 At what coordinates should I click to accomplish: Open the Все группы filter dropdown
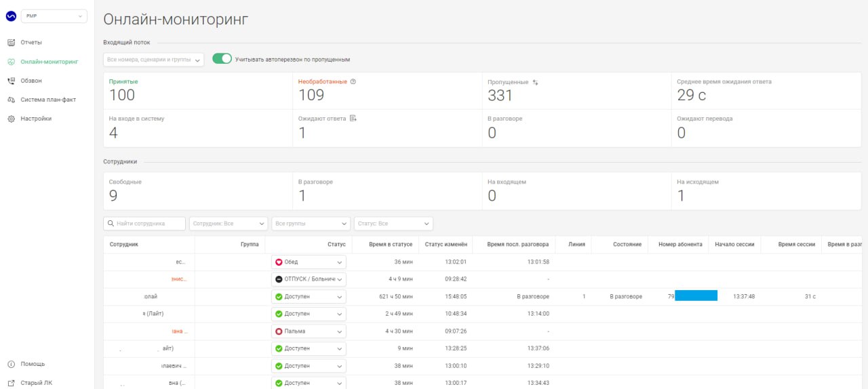point(310,224)
